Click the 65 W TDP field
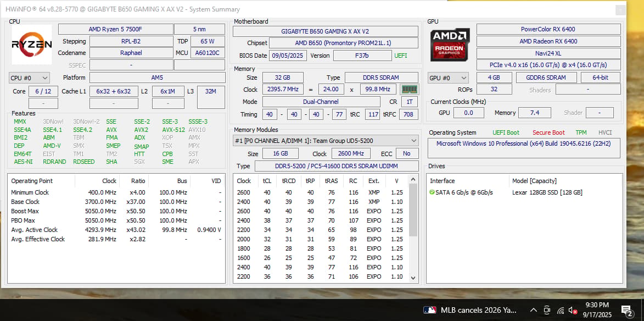Image resolution: width=644 pixels, height=321 pixels. click(208, 41)
